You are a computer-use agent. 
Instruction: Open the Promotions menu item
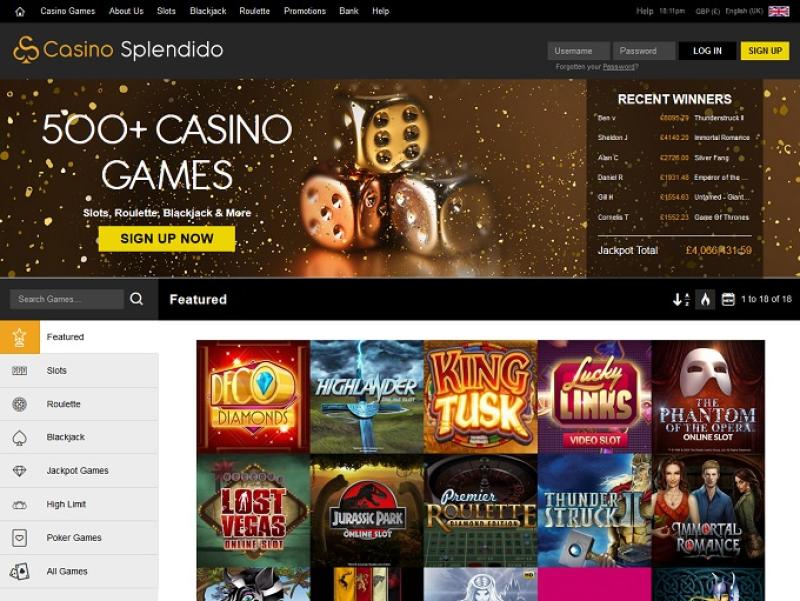pos(305,11)
